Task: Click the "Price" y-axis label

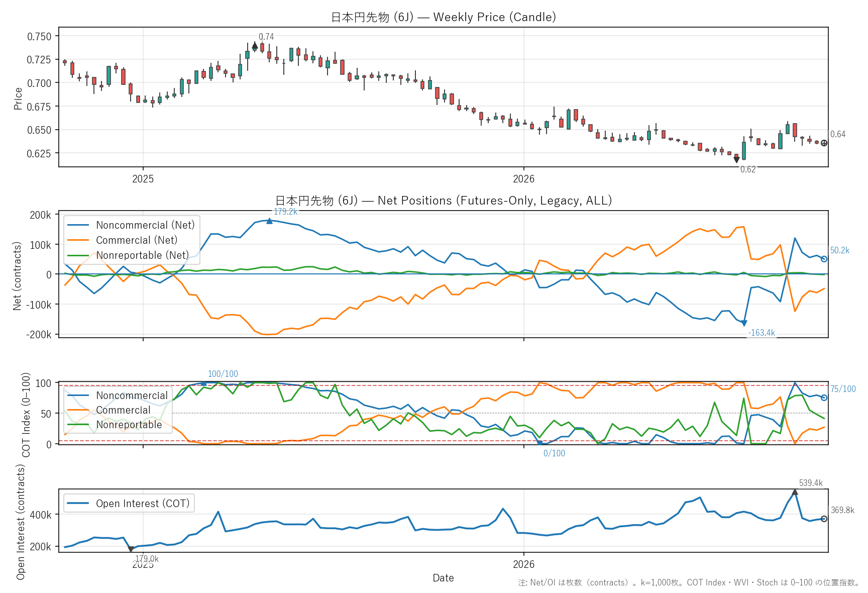Action: pyautogui.click(x=18, y=98)
